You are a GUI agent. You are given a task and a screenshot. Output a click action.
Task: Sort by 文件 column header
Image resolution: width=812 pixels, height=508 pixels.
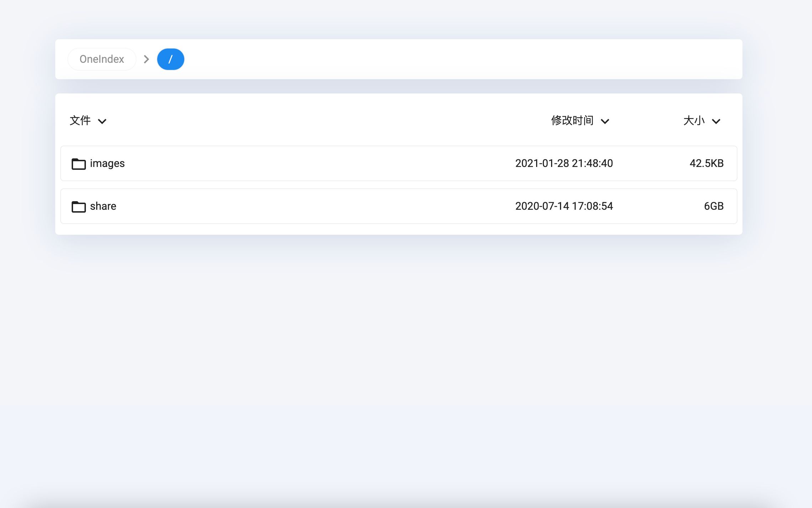pyautogui.click(x=80, y=121)
